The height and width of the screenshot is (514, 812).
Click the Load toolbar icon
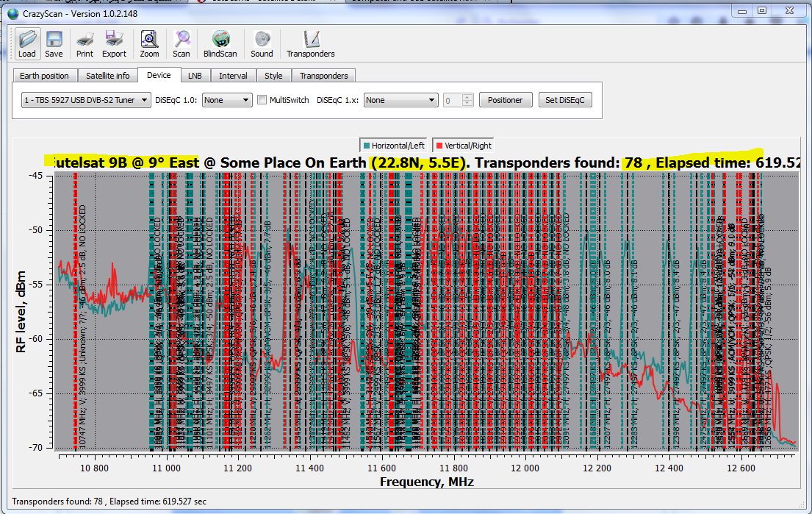(27, 43)
